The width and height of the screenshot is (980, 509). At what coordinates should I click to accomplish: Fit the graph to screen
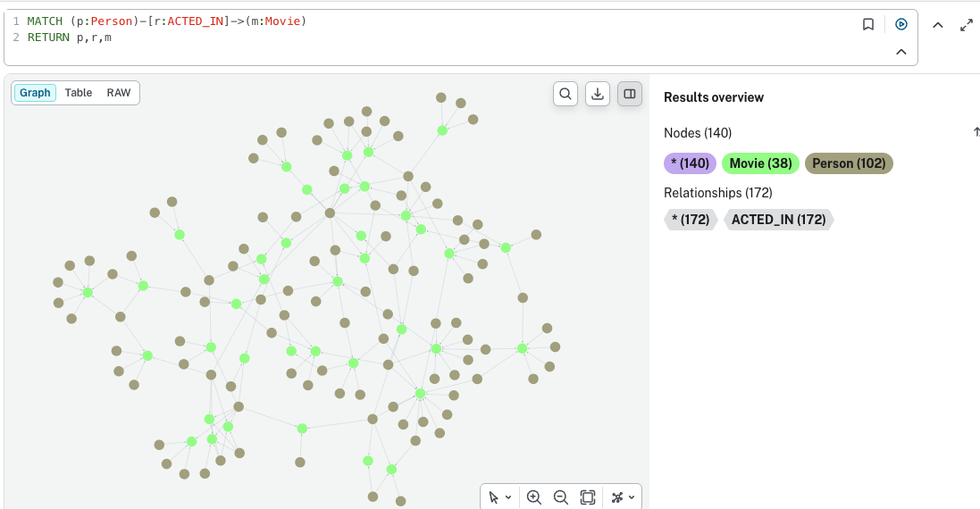588,497
